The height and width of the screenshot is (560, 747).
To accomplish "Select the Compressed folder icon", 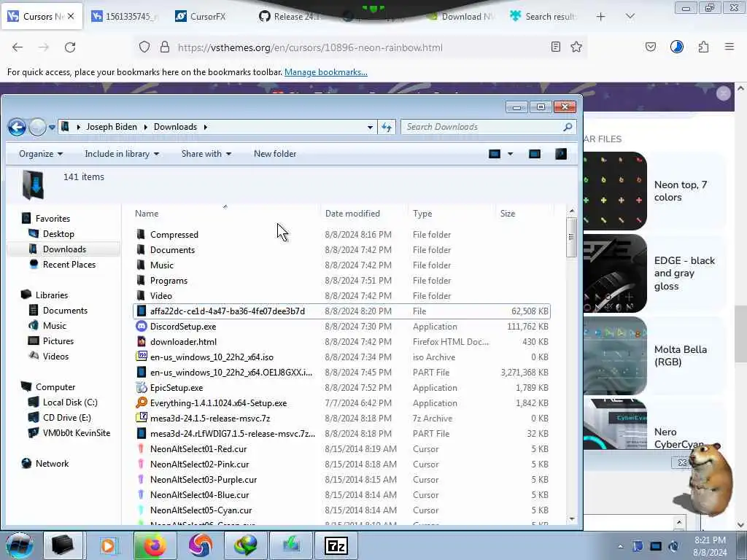I will (141, 234).
